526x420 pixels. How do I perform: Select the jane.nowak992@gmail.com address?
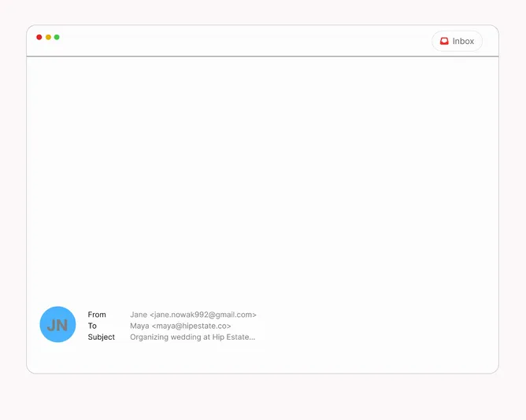[x=203, y=315]
